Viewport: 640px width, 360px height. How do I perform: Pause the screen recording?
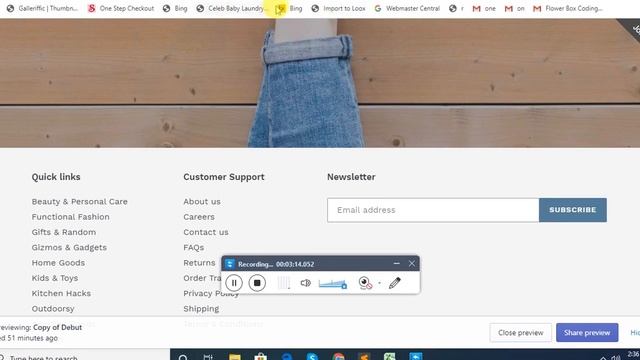tap(234, 282)
